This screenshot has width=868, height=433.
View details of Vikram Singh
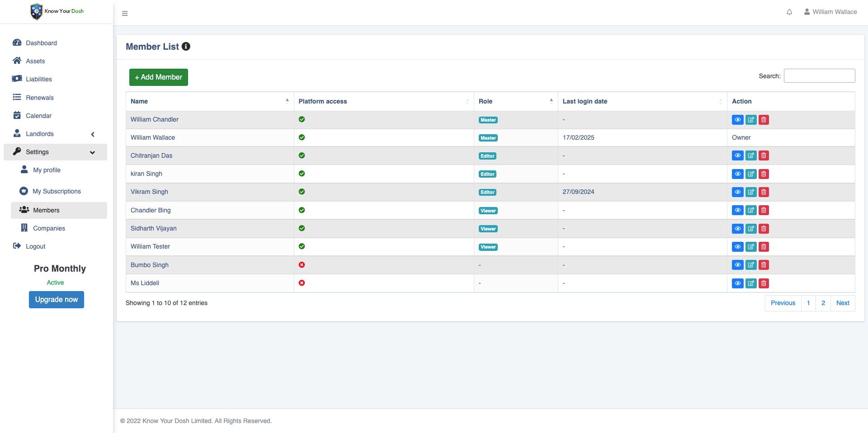[737, 192]
